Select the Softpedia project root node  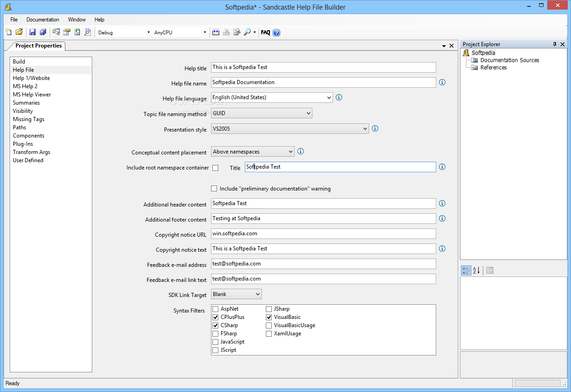click(483, 53)
